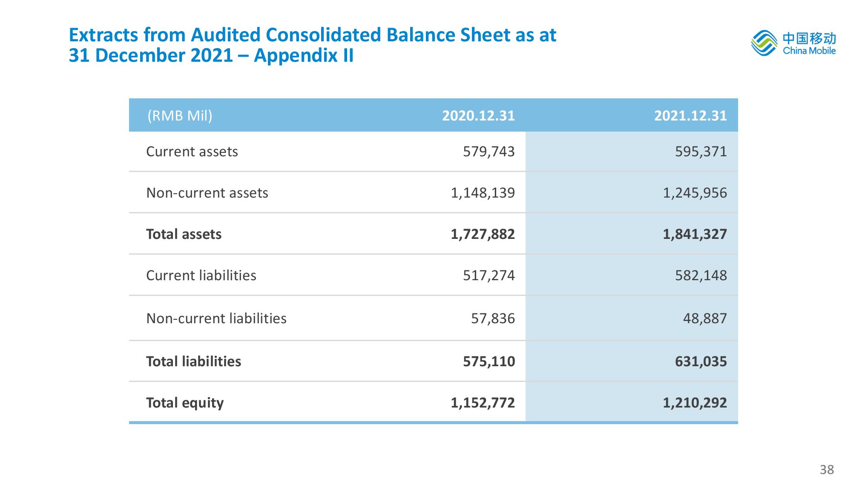Select the slide title 'Extracts from Audited Consolidated Balance Sheet'

(x=313, y=45)
